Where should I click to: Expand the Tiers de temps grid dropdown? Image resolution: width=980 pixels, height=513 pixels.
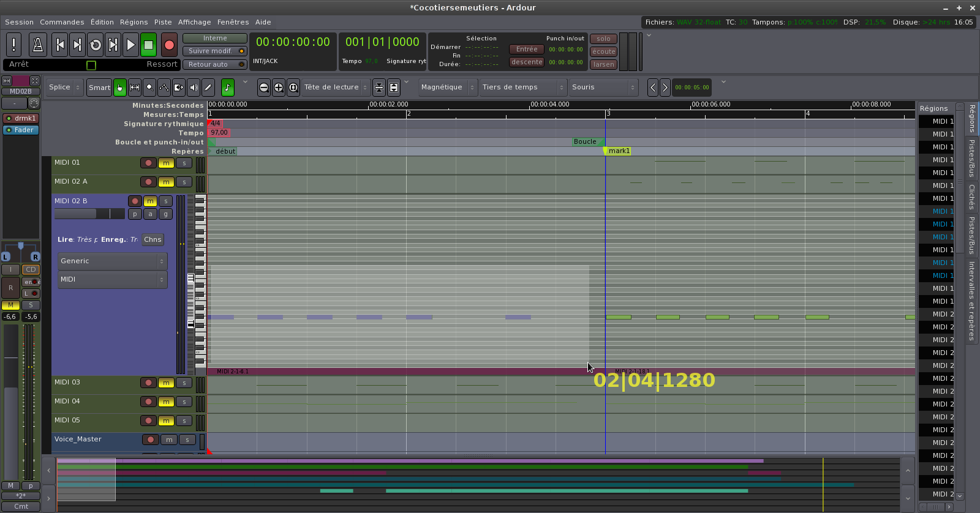click(523, 88)
